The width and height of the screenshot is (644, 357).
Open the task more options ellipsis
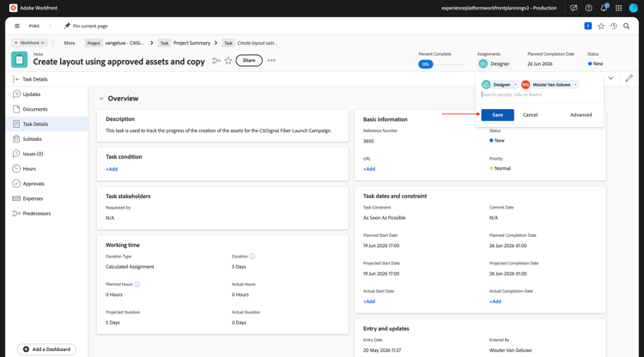coord(271,60)
